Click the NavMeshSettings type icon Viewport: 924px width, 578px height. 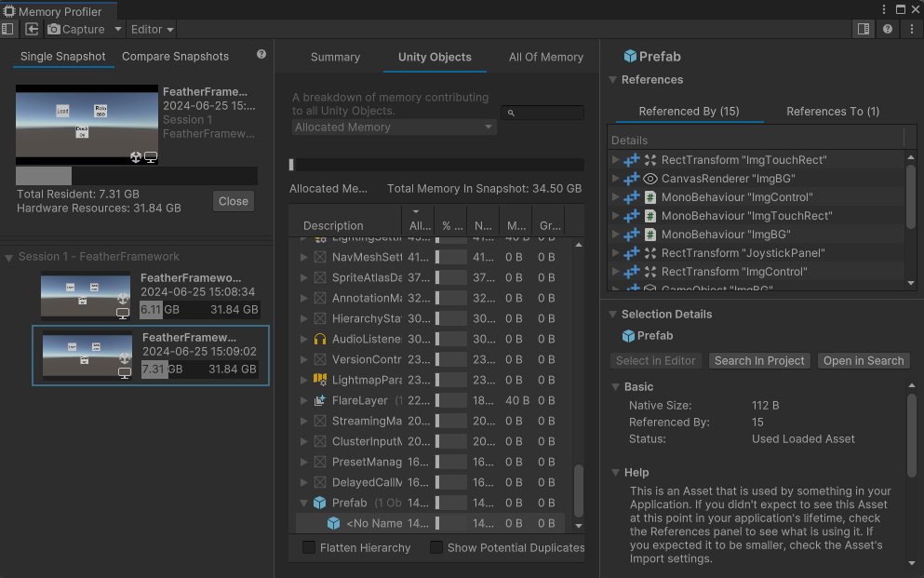(x=320, y=257)
